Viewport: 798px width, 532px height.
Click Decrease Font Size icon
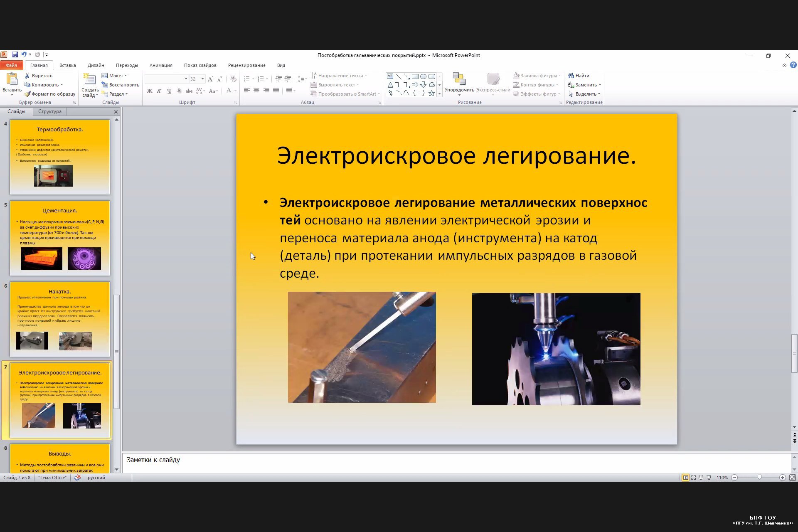(x=220, y=79)
